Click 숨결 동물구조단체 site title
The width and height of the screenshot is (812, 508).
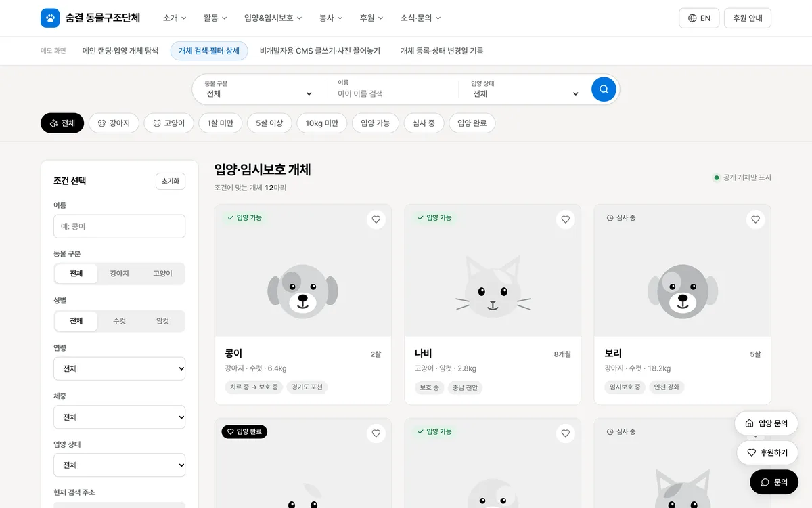[x=103, y=18]
